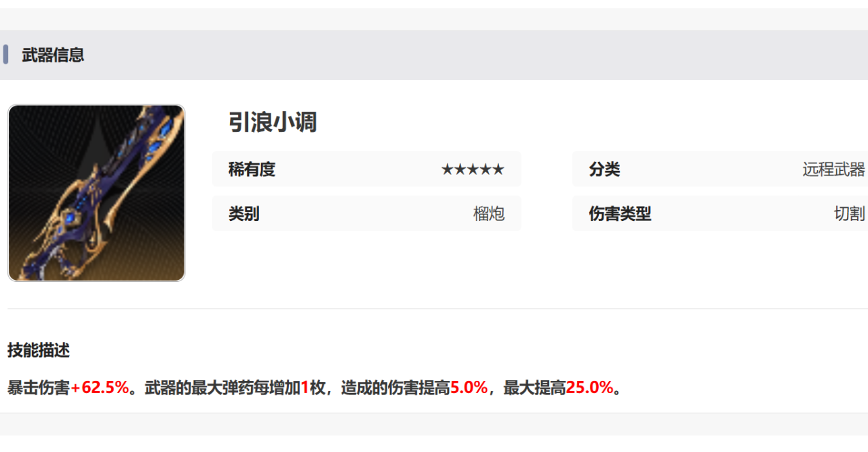
Task: Click the 分类 label
Action: (604, 169)
